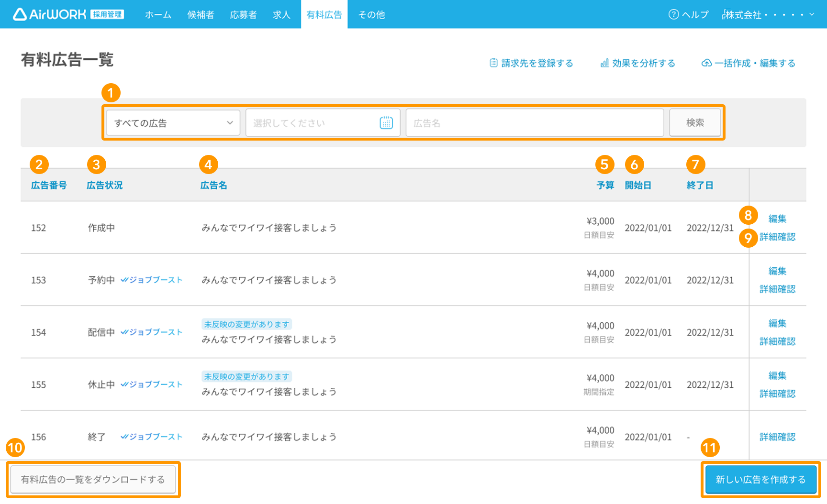Open 詳細確認 for ad 155
Image resolution: width=827 pixels, height=504 pixels.
777,394
